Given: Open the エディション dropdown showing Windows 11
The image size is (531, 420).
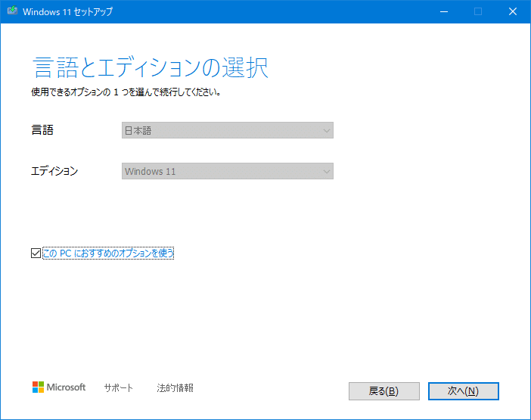Looking at the screenshot, I should pyautogui.click(x=227, y=171).
